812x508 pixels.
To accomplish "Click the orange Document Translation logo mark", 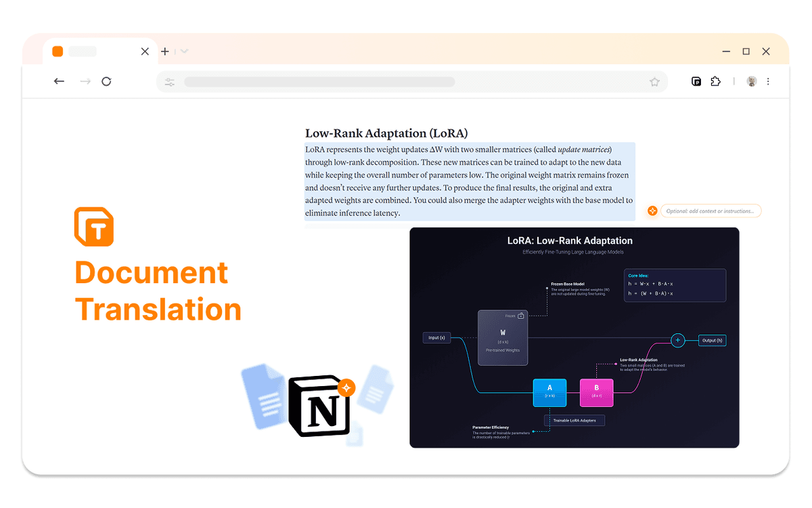I will pos(94,227).
